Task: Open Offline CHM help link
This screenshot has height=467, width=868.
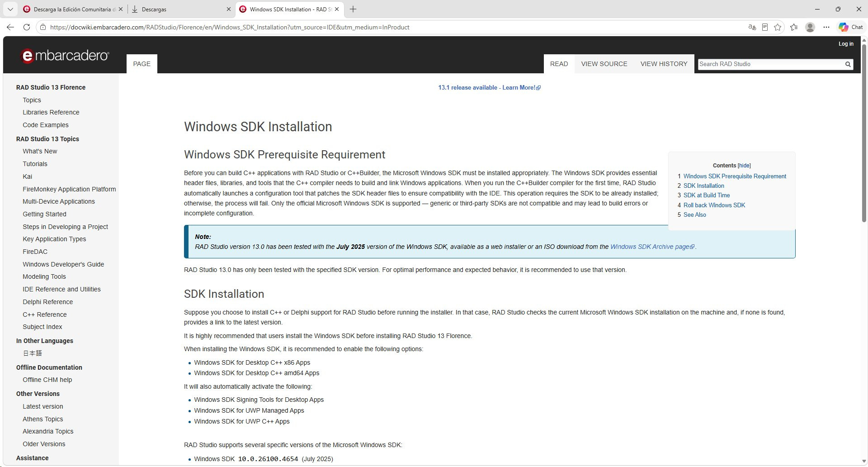Action: click(x=47, y=380)
